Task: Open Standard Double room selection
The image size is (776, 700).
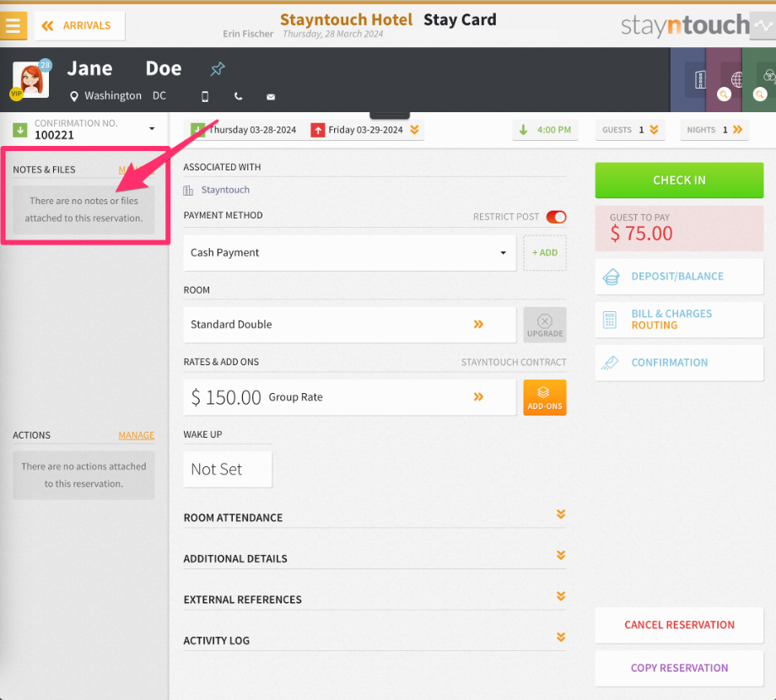Action: point(349,325)
